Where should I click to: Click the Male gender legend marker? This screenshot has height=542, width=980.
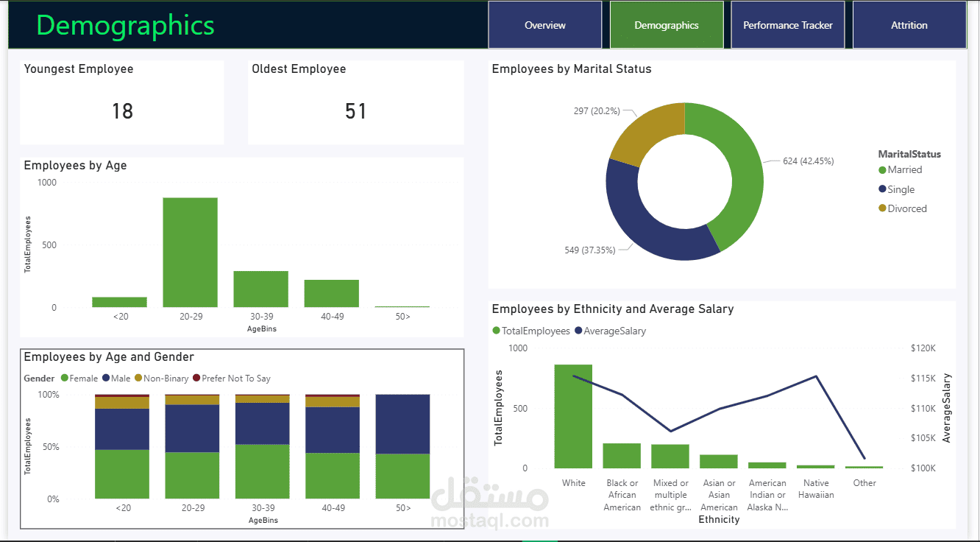click(x=106, y=379)
